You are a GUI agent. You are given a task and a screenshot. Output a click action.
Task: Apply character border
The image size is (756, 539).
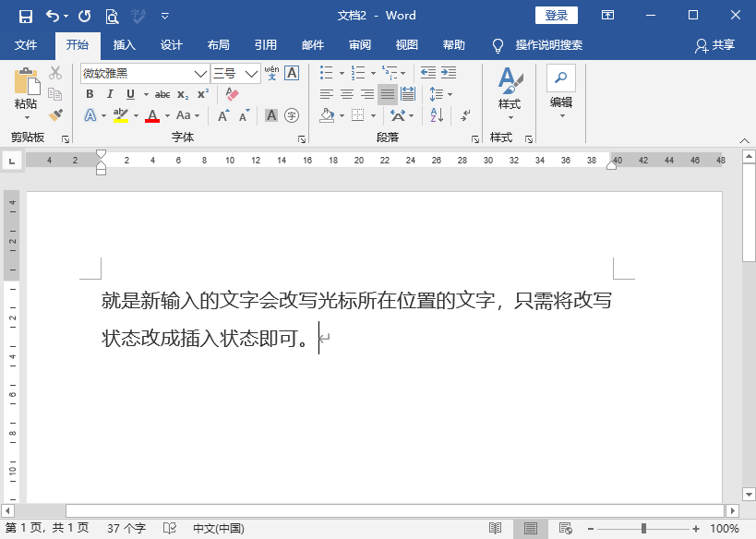[292, 73]
